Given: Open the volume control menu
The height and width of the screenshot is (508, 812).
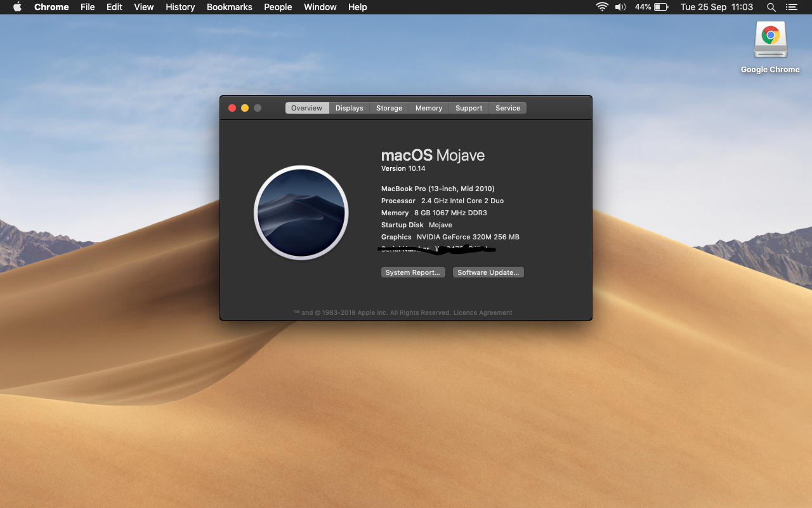Looking at the screenshot, I should (620, 7).
